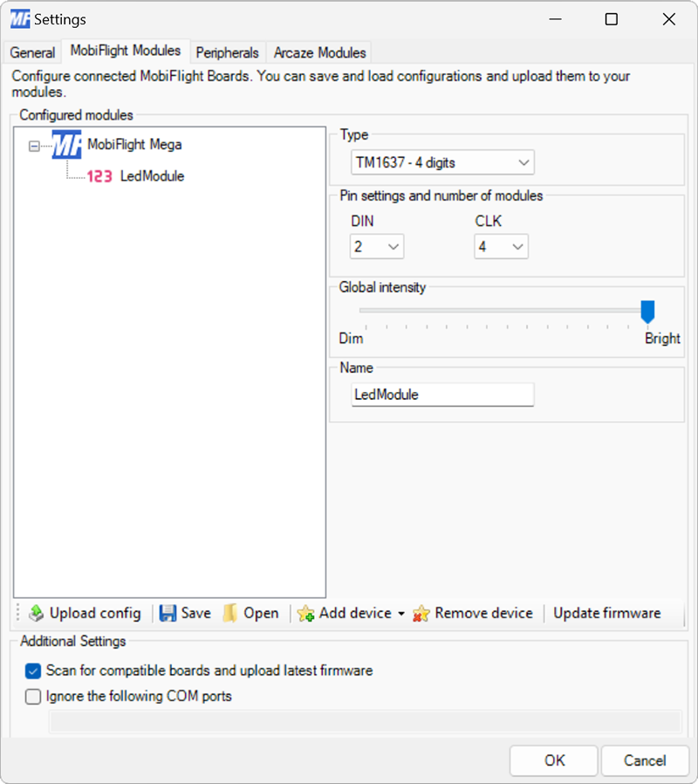Screen dimensions: 698x784
Task: Open the Type dropdown showing TM1637
Action: coord(523,162)
